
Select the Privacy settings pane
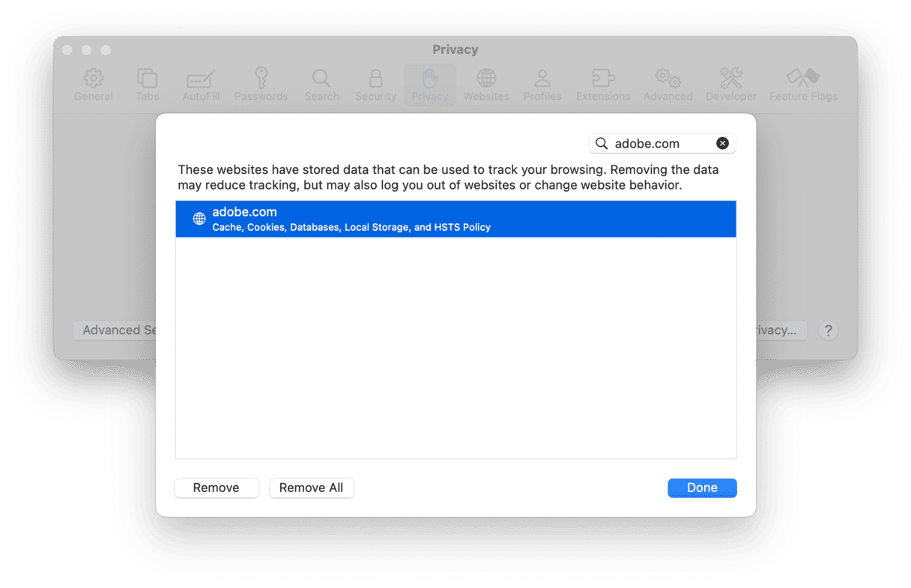pos(430,85)
